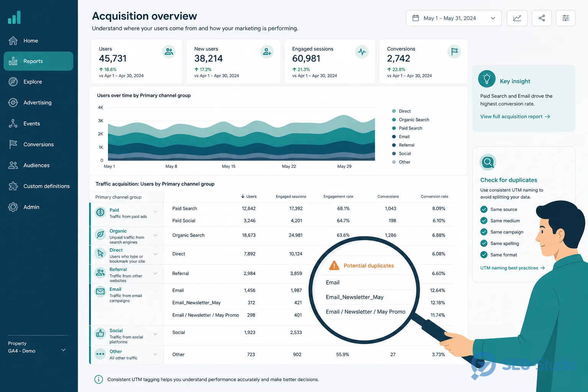Click the Potential duplicates warning icon
Viewport: 588px width, 392px height.
(334, 265)
